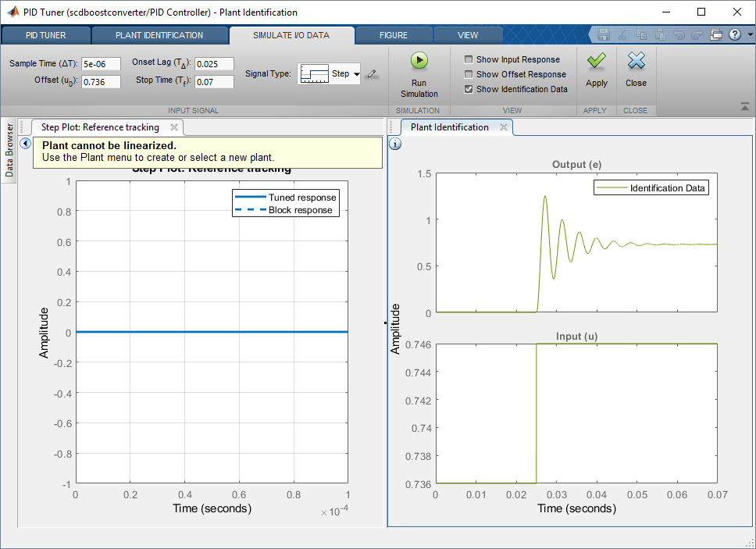Click the left plot Amplitude axis label
This screenshot has width=756, height=549.
(44, 333)
